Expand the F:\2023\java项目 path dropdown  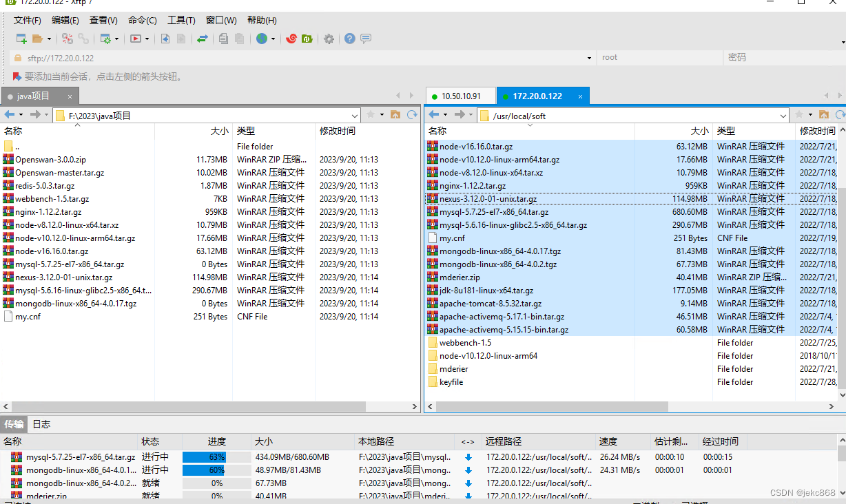click(355, 116)
